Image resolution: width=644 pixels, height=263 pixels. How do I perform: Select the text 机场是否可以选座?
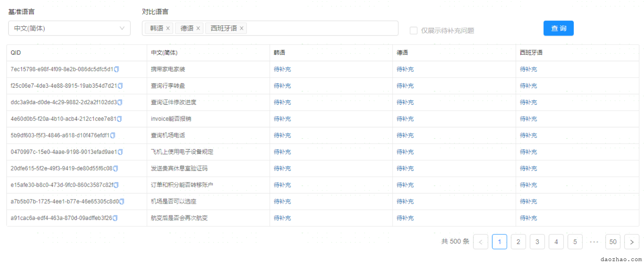click(x=173, y=202)
